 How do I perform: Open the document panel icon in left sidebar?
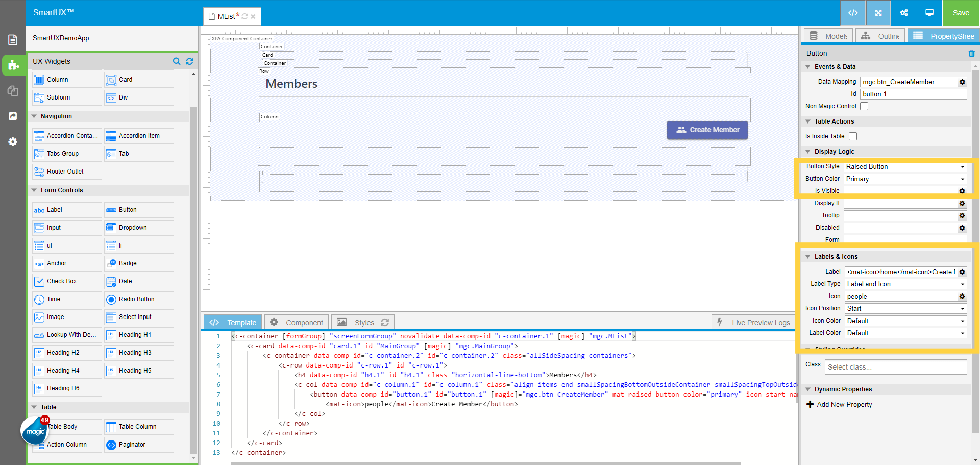point(14,39)
